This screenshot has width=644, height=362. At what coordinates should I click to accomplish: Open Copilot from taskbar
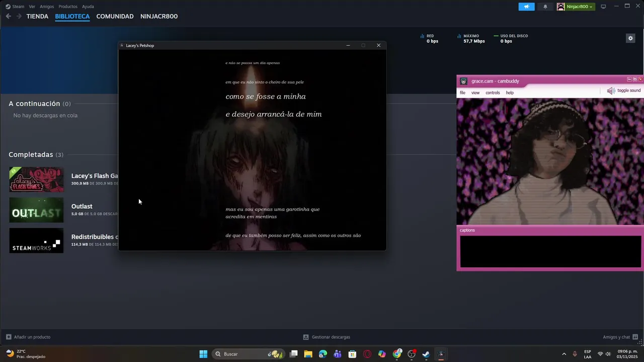point(382,354)
